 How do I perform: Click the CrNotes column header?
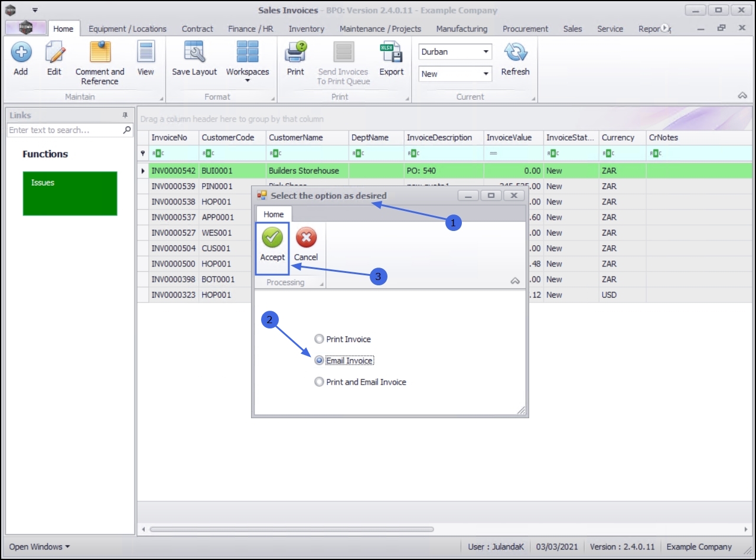pos(700,138)
